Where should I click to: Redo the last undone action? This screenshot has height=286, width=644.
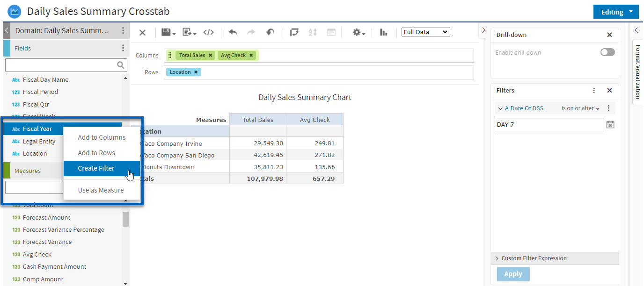click(251, 32)
